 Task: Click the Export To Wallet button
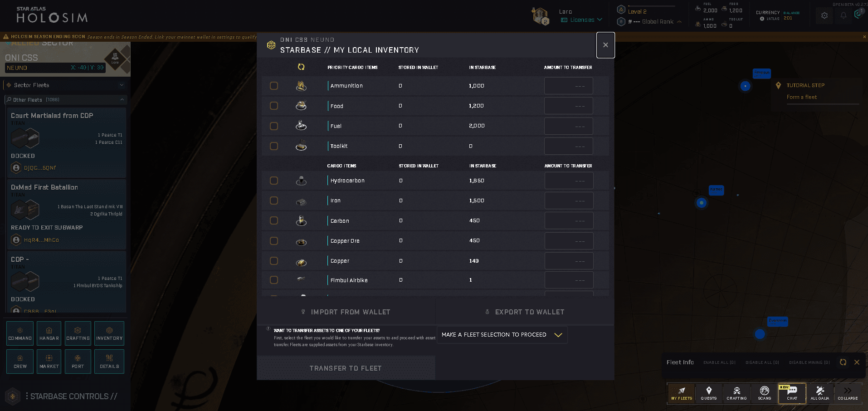point(525,312)
